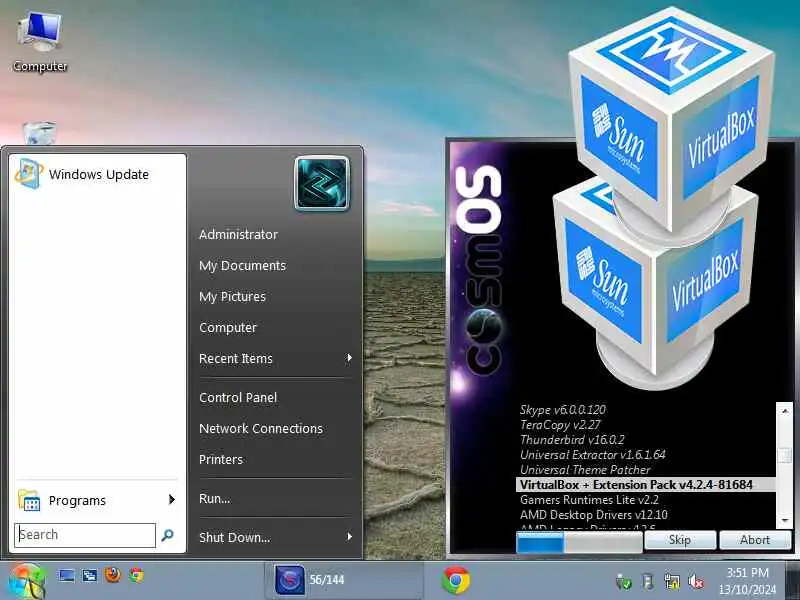Click the user account picture in Start menu

pos(322,184)
